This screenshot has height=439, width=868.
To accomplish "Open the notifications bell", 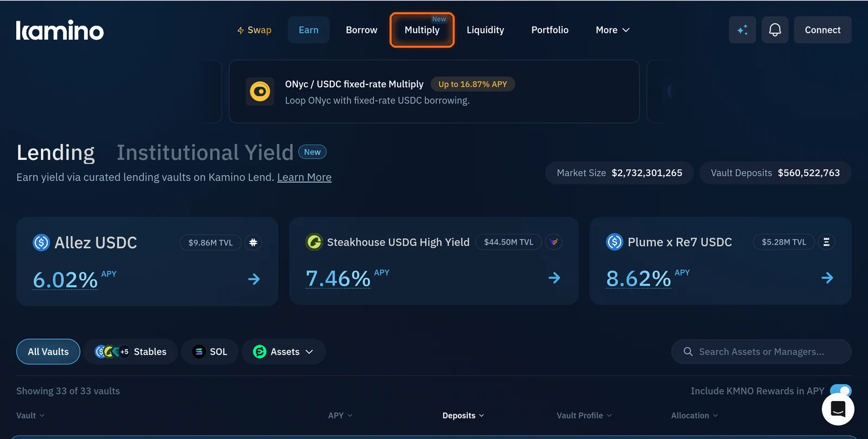I will (x=775, y=30).
